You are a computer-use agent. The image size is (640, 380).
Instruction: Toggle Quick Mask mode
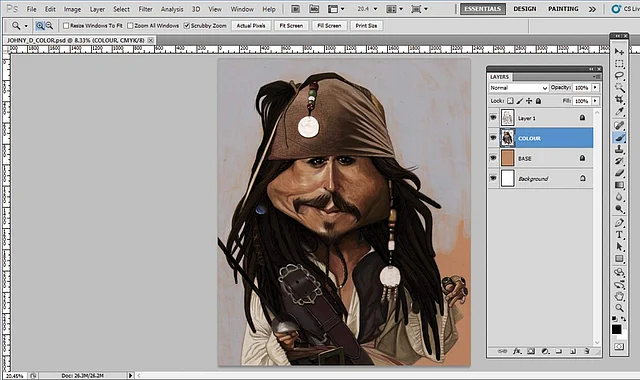619,347
